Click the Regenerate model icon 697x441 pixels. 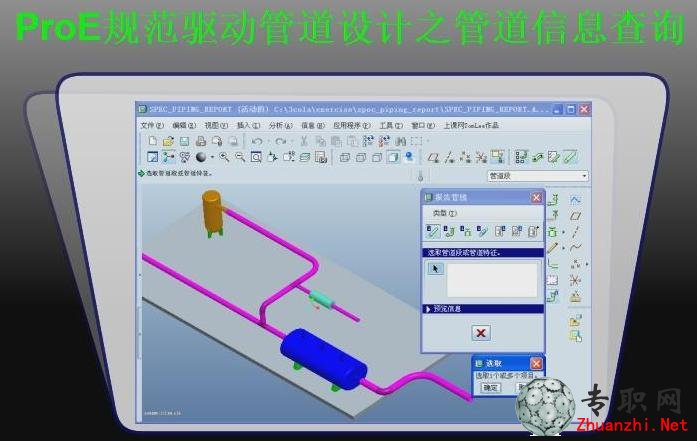[369, 141]
